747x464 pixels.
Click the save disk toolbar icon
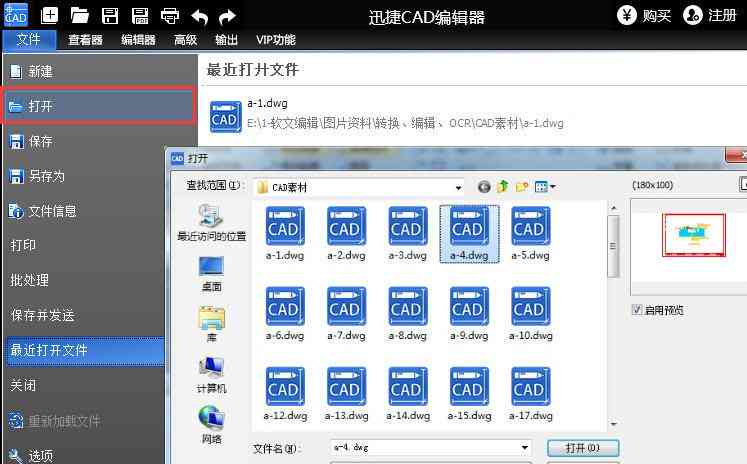[x=110, y=16]
